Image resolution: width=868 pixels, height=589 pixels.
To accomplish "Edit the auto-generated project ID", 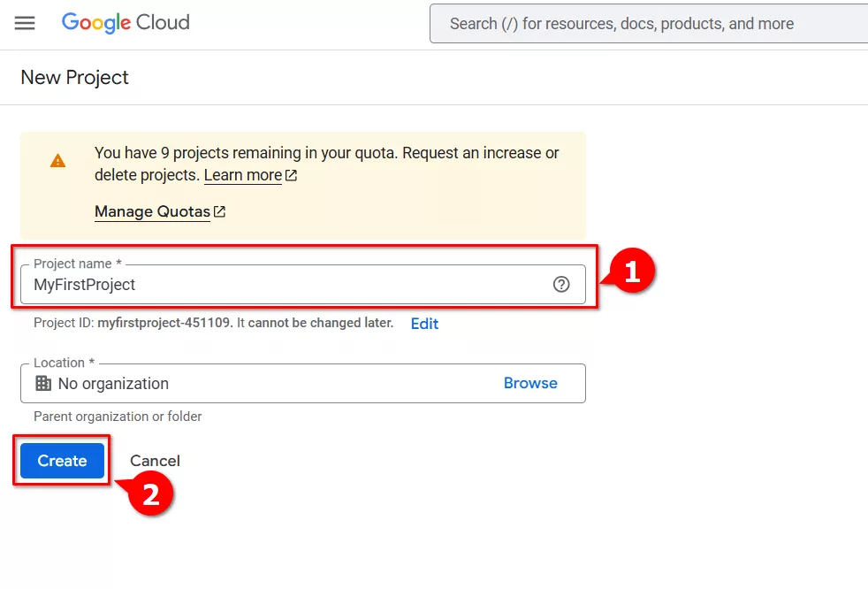I will (424, 323).
